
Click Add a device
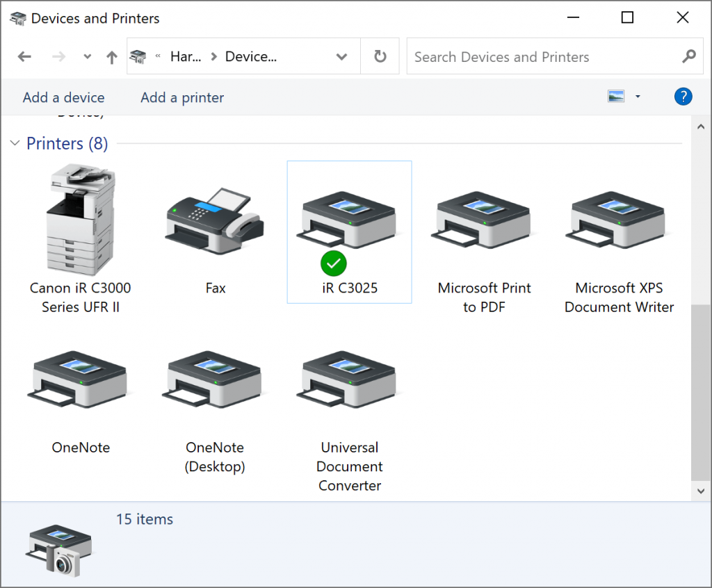(x=63, y=97)
